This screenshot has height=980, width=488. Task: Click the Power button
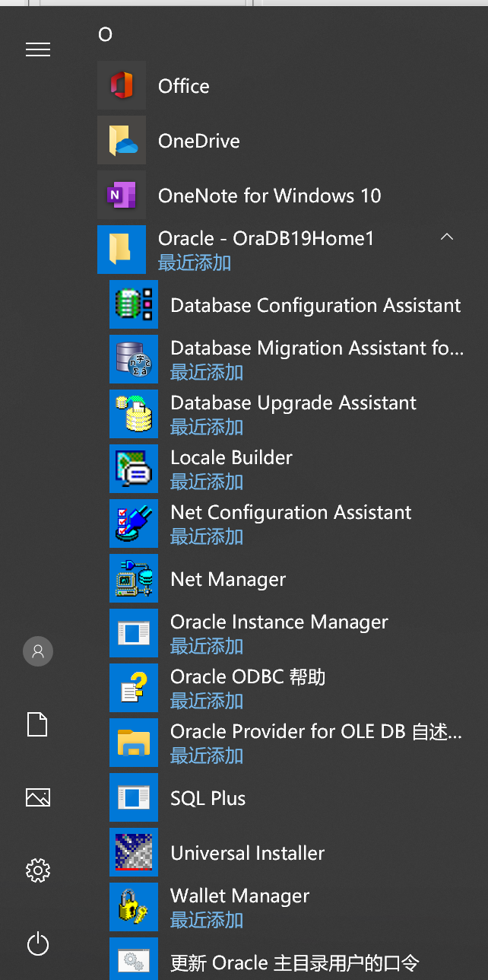38,944
